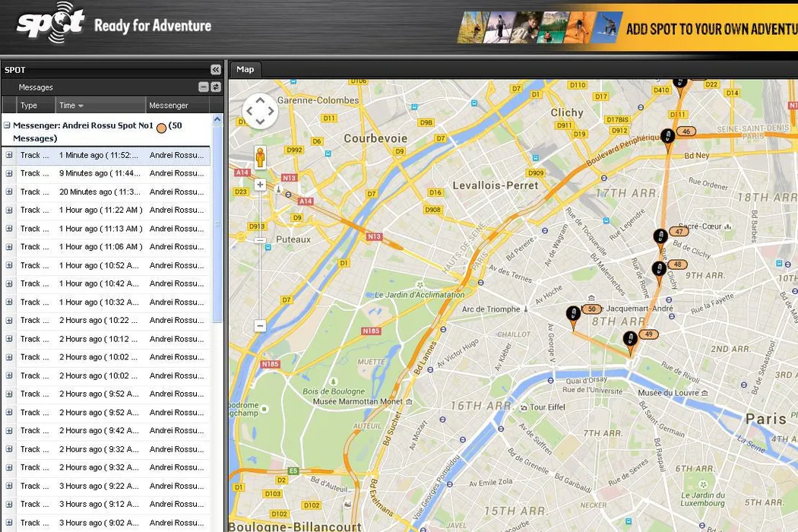
Task: Open the Map tab
Action: pos(245,69)
